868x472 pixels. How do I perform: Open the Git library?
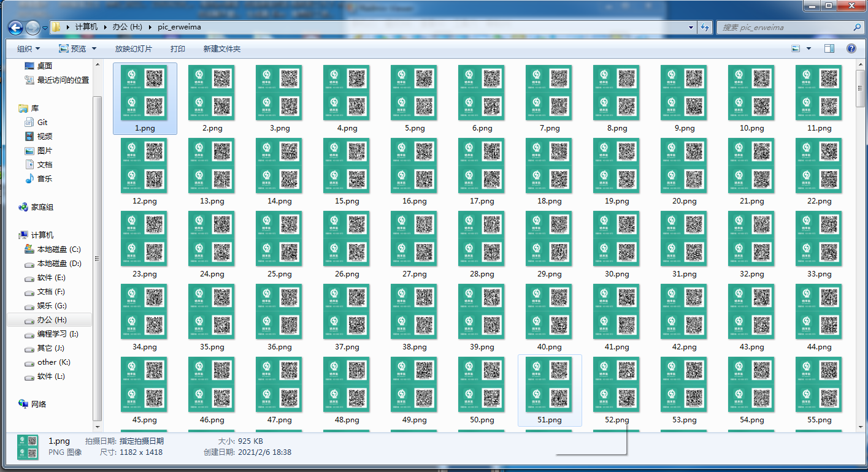click(x=37, y=122)
